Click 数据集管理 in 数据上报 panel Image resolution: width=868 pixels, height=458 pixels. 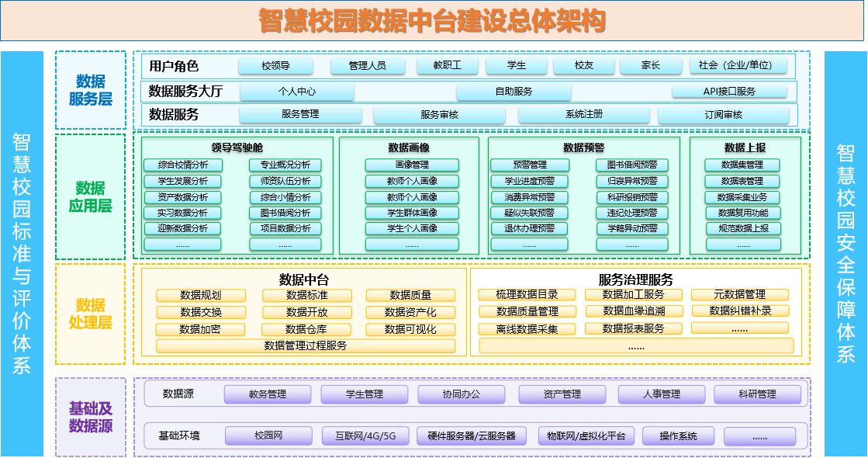[x=743, y=165]
